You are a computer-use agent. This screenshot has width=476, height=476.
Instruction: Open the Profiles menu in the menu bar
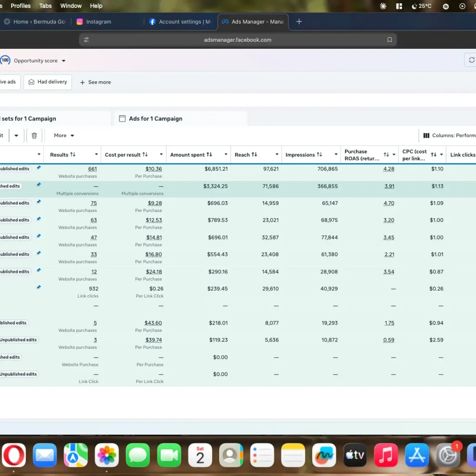(x=20, y=6)
